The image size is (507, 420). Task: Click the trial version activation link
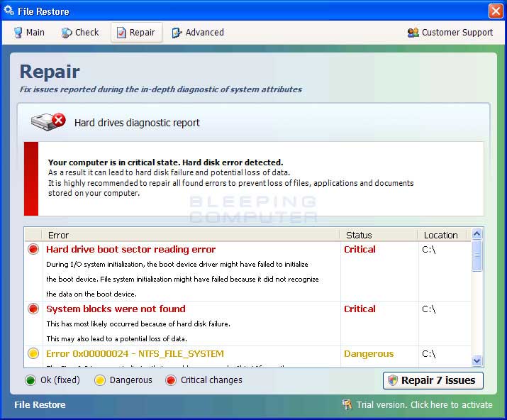(x=417, y=405)
